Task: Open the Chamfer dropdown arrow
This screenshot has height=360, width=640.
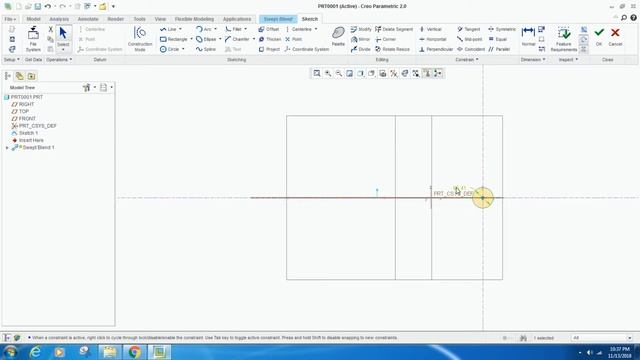Action: [253, 39]
